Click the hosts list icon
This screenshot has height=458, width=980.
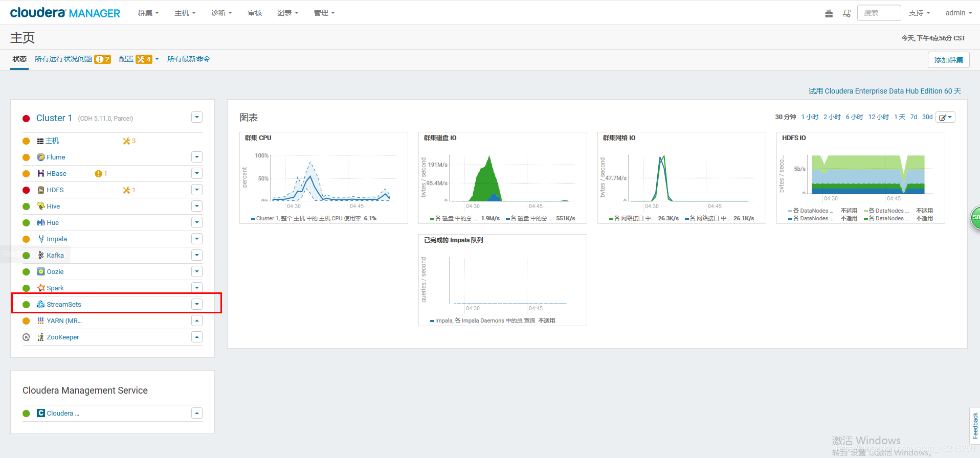[40, 141]
